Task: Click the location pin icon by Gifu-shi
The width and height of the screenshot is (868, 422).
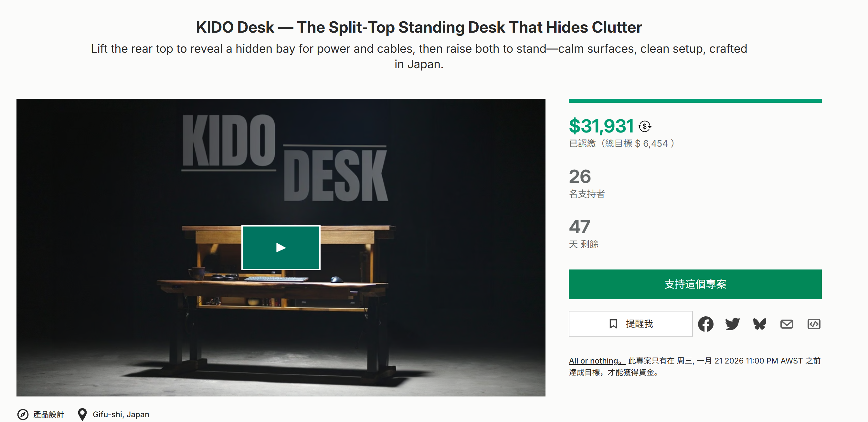Action: 82,414
